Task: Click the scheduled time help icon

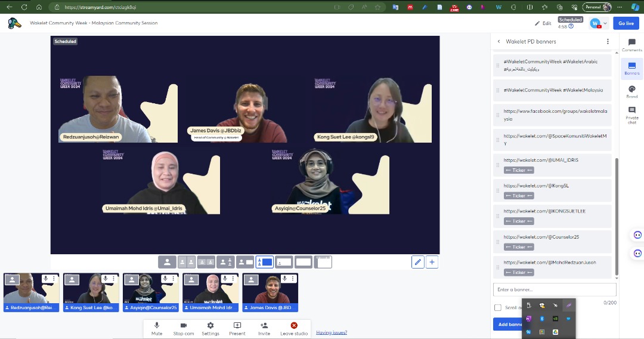Action: point(571,26)
